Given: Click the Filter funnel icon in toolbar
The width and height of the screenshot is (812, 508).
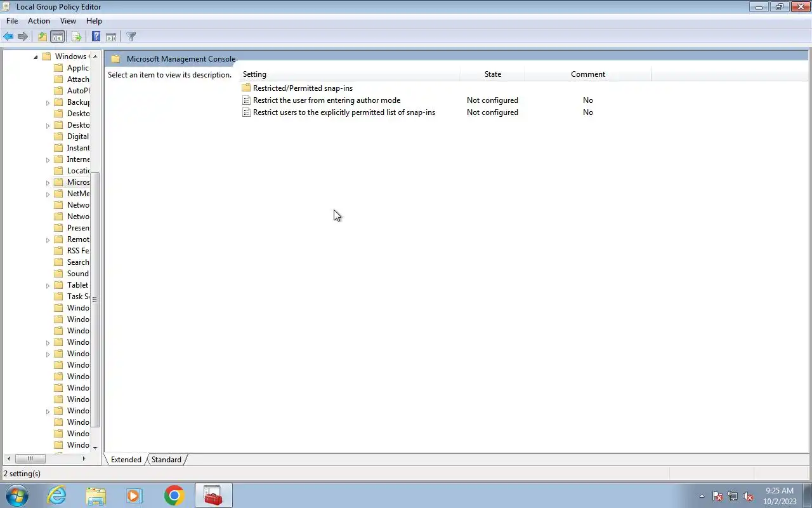Looking at the screenshot, I should (x=131, y=37).
